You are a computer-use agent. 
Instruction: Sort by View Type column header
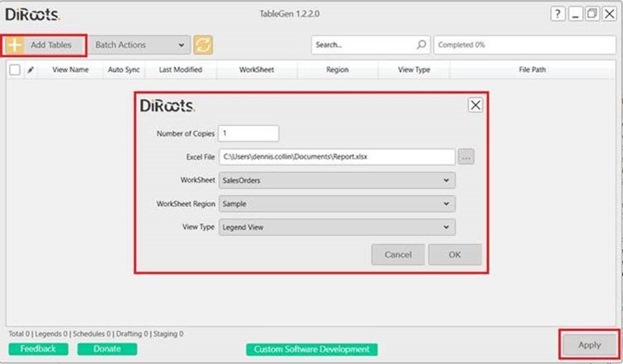414,70
